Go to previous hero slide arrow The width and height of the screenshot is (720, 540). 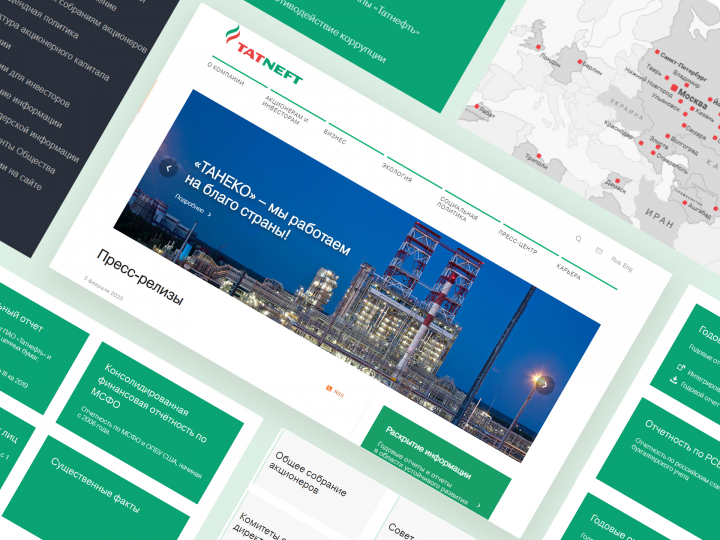pos(168,168)
